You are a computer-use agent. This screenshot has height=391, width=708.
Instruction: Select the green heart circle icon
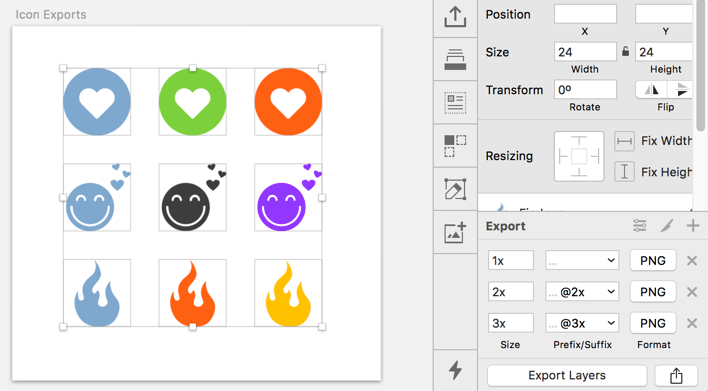coord(193,102)
